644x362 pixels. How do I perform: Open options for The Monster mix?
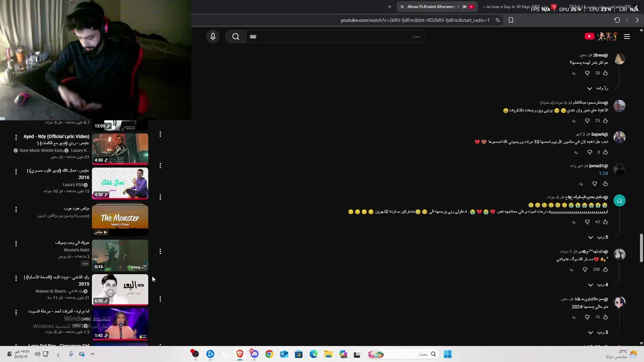[x=16, y=209]
